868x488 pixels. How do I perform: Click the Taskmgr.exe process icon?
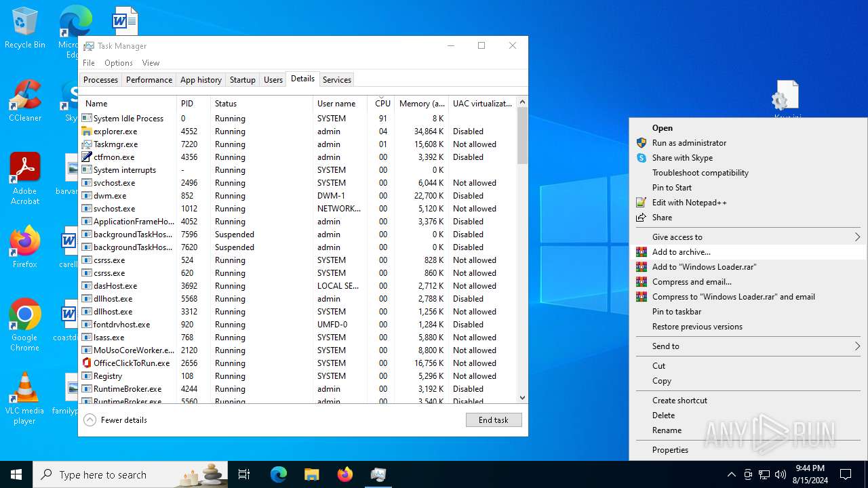[x=87, y=144]
